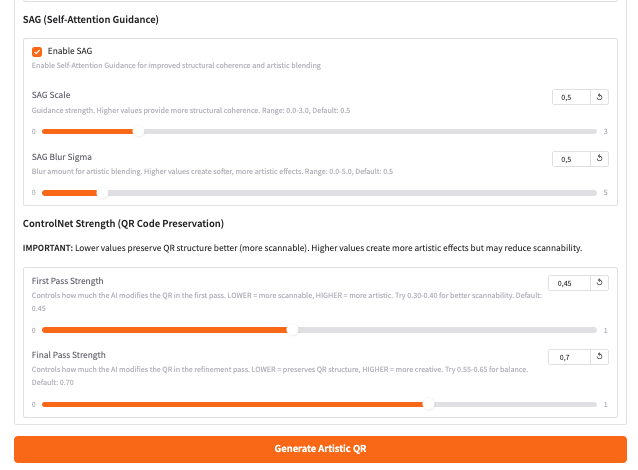Reset First Pass Strength to default

point(600,283)
